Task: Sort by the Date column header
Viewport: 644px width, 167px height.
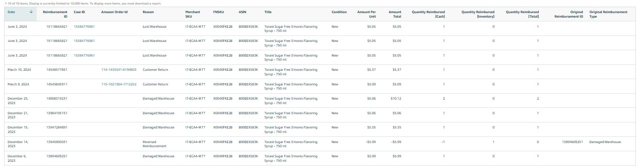Action: coord(11,12)
